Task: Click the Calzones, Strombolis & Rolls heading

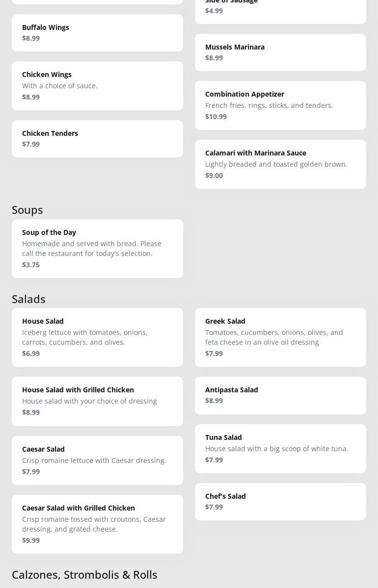Action: (84, 574)
